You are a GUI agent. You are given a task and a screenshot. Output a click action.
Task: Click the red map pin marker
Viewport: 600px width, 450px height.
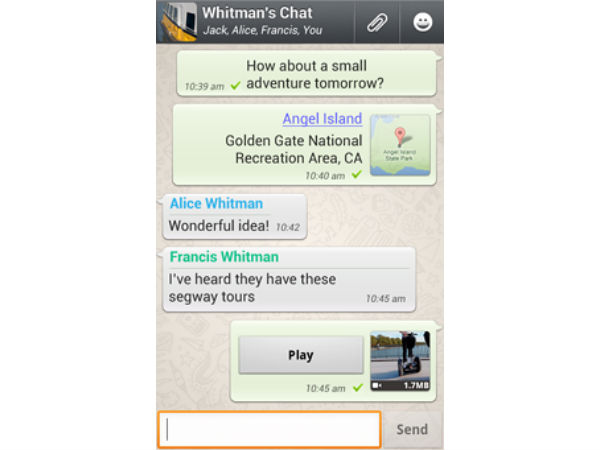coord(400,136)
